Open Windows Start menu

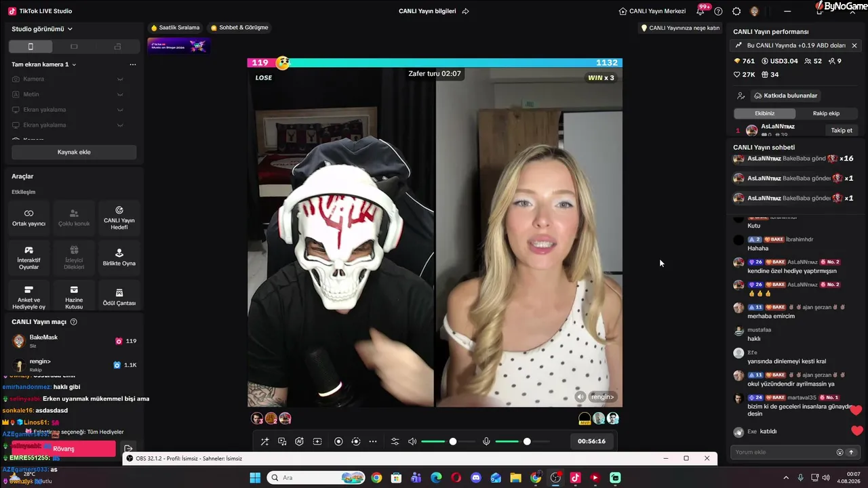[x=255, y=478]
